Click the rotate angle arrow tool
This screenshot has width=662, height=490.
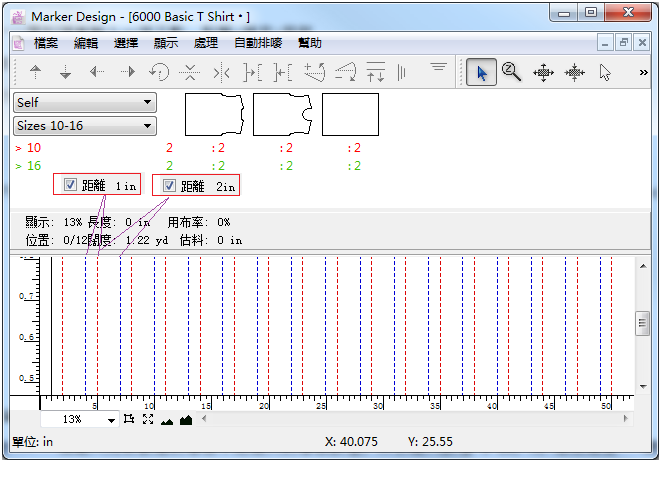[x=345, y=72]
